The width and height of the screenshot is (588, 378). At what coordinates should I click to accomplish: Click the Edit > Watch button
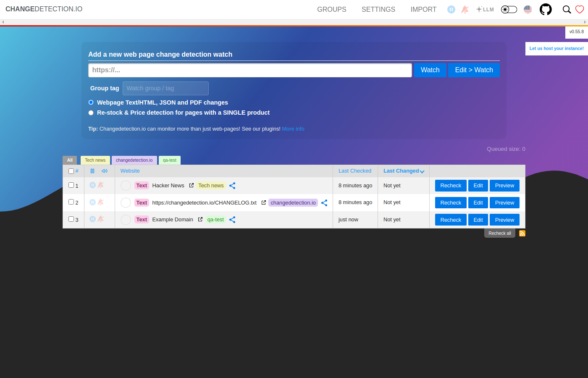click(x=474, y=70)
